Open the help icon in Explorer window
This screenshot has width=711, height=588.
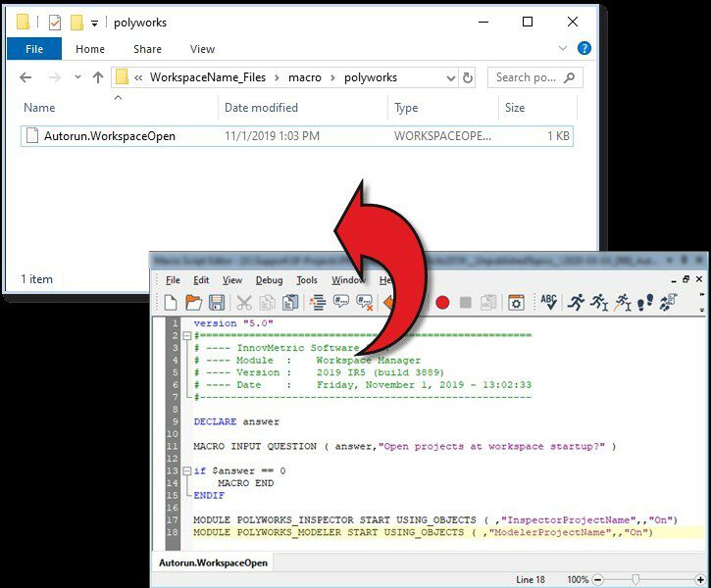584,48
